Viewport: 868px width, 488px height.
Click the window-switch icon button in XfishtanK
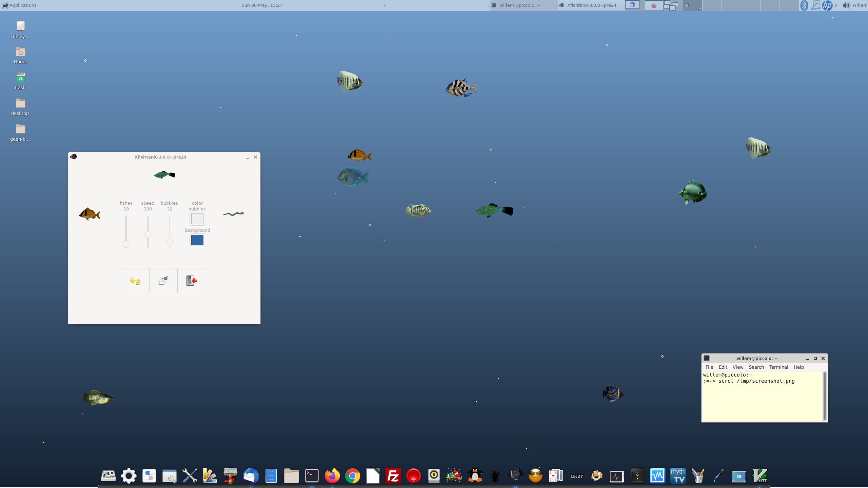[x=163, y=281]
